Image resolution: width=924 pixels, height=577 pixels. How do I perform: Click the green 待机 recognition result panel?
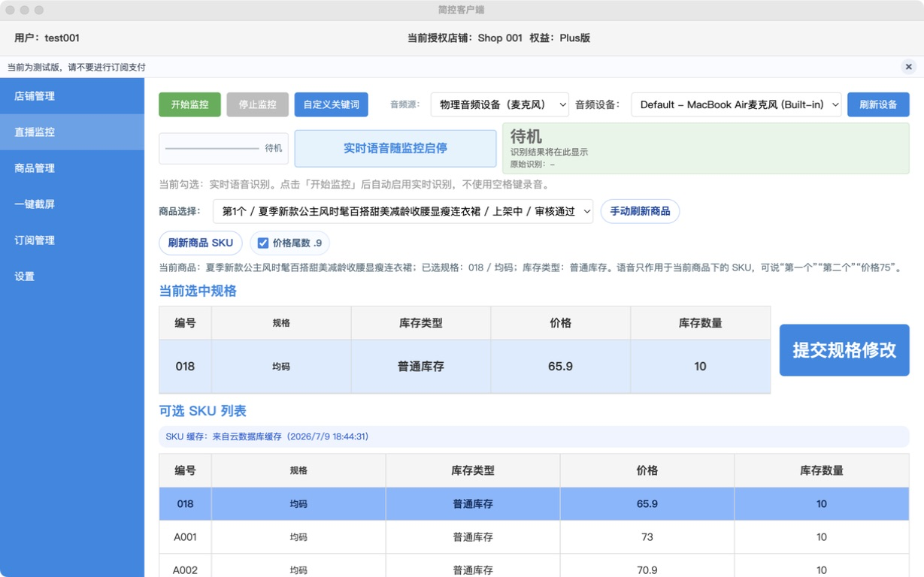[706, 148]
